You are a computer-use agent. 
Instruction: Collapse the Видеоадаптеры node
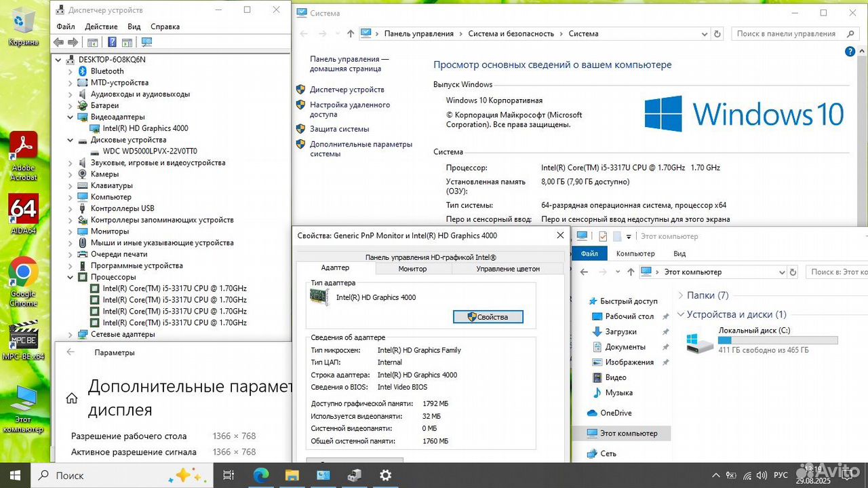tap(71, 117)
